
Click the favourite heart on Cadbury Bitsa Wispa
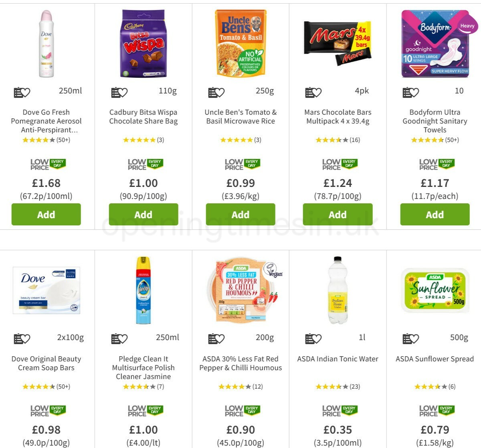pyautogui.click(x=122, y=92)
